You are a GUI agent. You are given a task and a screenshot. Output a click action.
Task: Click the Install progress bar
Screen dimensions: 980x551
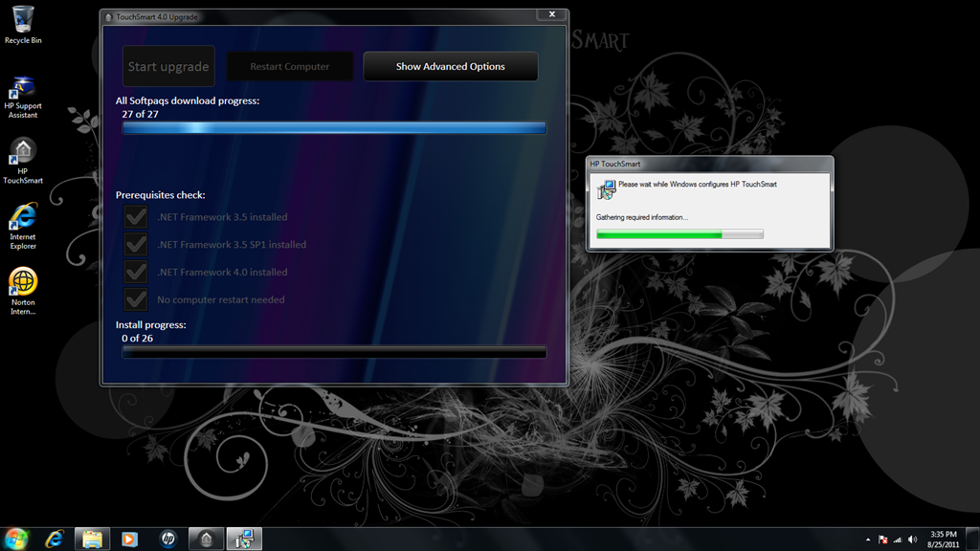[334, 352]
